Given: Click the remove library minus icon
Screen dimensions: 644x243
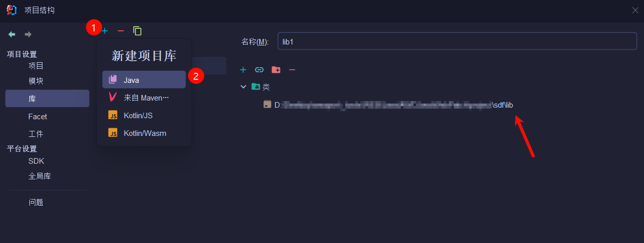Looking at the screenshot, I should pos(121,31).
